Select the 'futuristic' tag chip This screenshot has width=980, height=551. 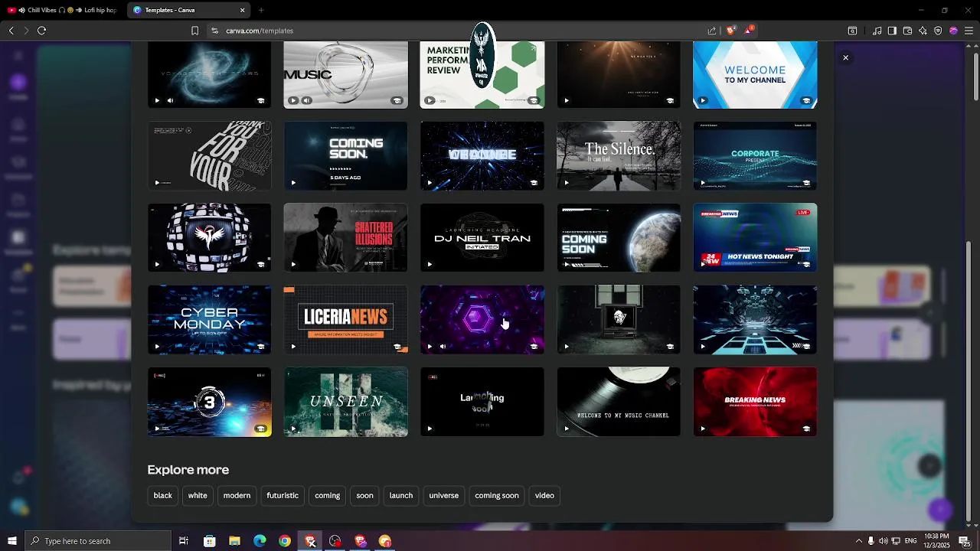(283, 496)
